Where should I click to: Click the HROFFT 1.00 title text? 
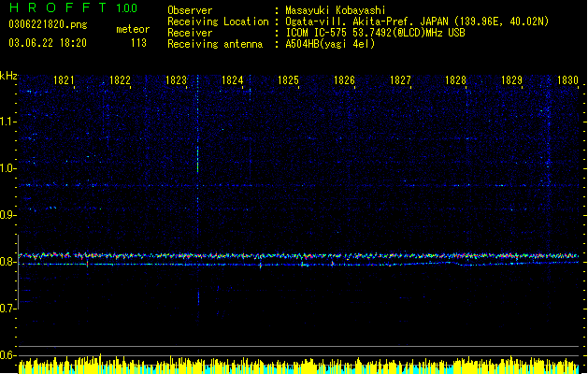73,7
